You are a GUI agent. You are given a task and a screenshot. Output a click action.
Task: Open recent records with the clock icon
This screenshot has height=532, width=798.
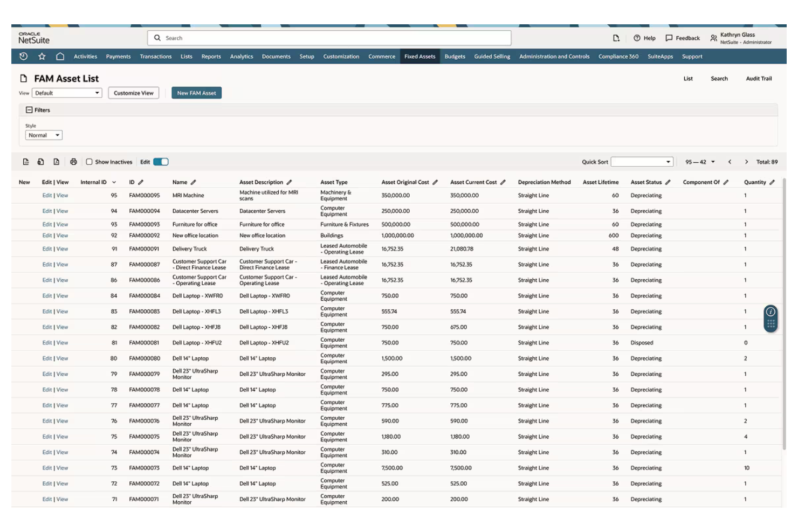[23, 56]
